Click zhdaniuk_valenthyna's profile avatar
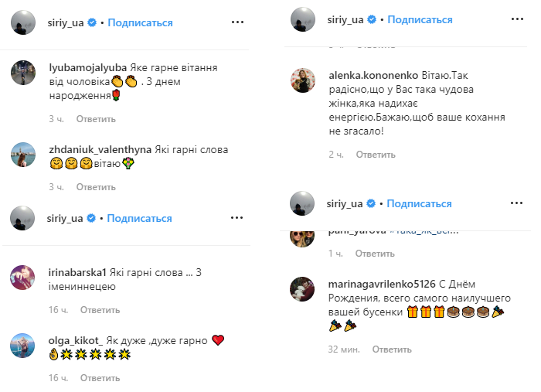541x392 pixels. coord(22,155)
